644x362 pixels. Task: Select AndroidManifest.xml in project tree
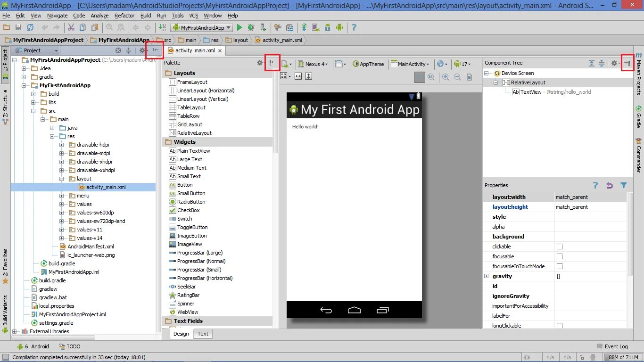87,247
